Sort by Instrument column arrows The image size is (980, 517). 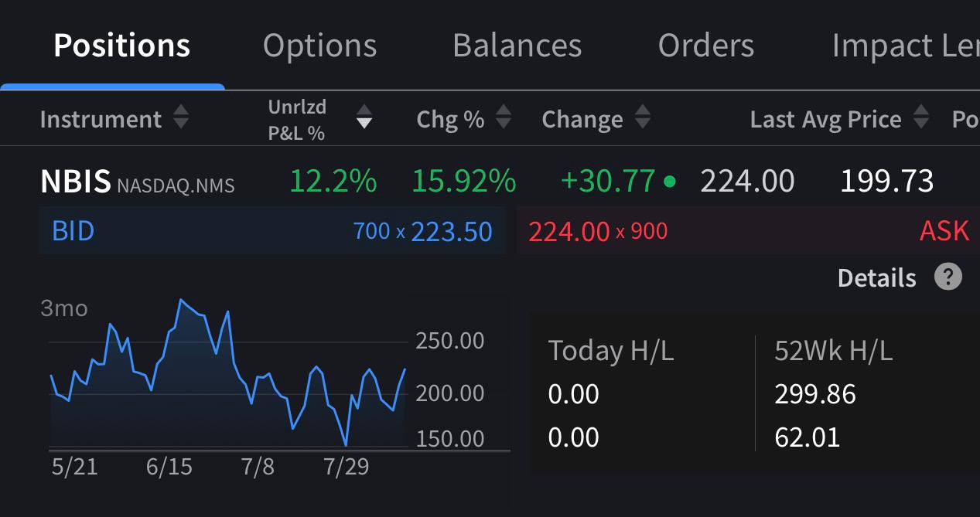[180, 119]
